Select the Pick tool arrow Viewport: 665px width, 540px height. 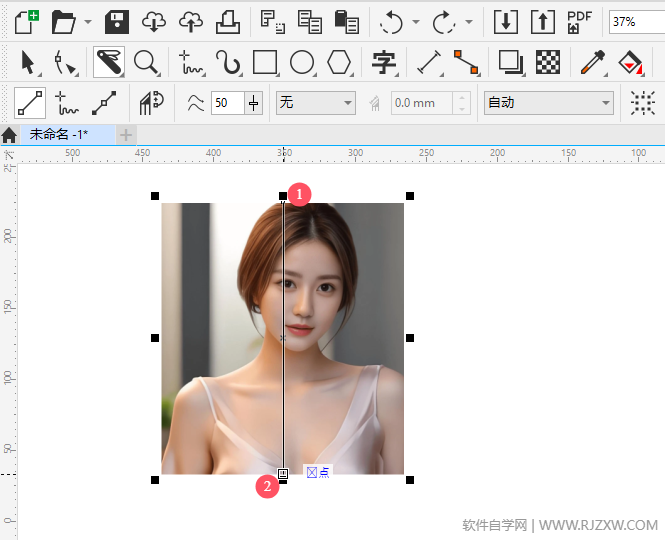(x=28, y=62)
